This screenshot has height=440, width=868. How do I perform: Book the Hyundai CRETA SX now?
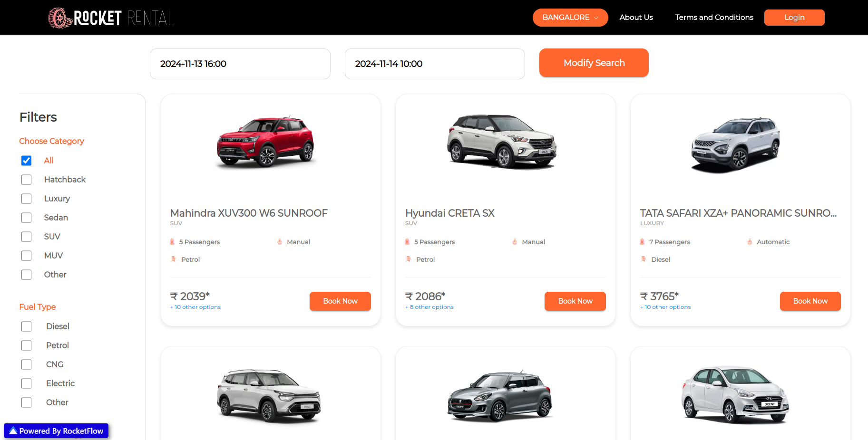[x=575, y=301]
